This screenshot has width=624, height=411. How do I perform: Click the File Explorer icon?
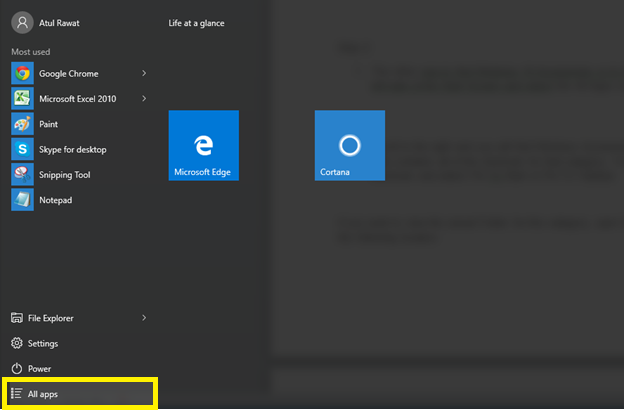tap(17, 318)
